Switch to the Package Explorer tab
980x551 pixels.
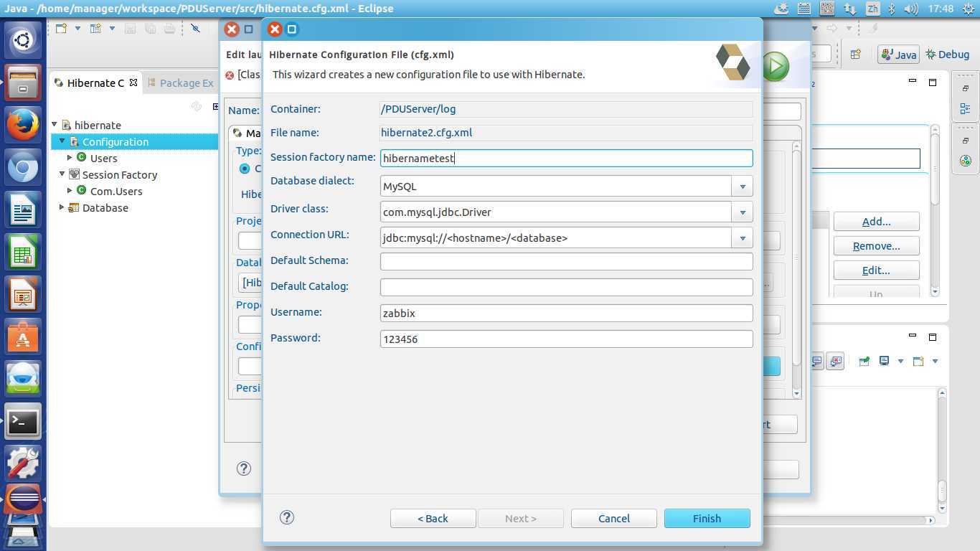tap(180, 83)
